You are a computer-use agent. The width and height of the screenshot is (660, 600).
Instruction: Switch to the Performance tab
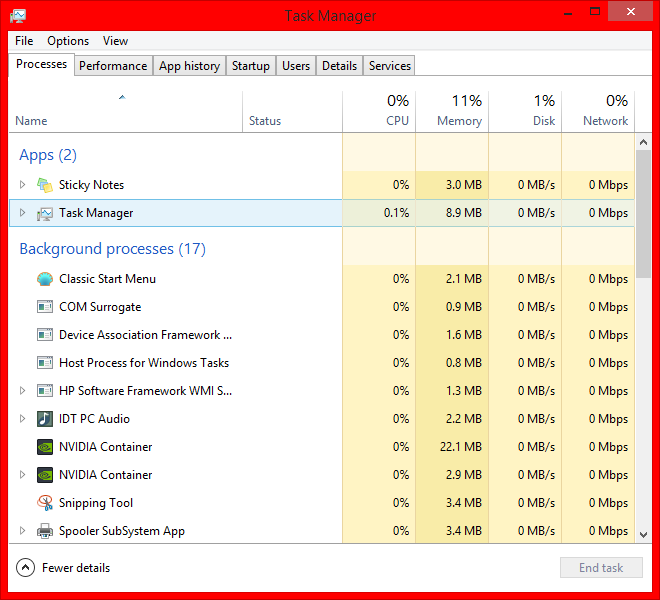113,66
